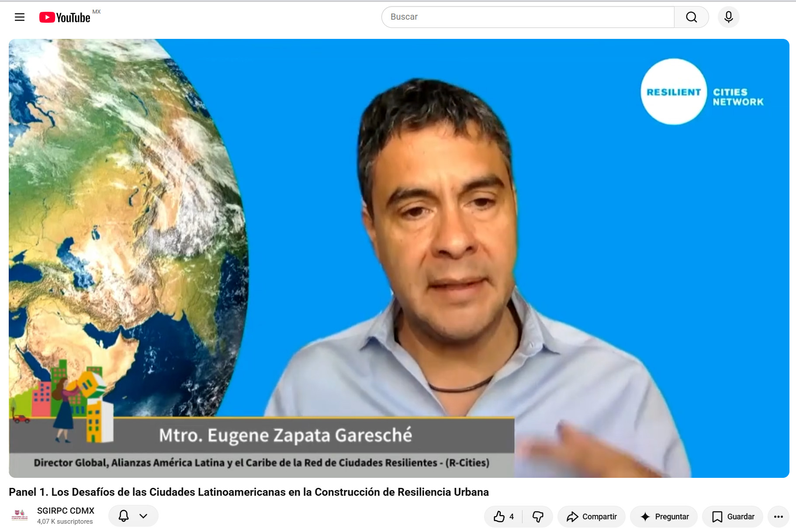This screenshot has width=796, height=532.
Task: Go to YouTube home via logo
Action: (x=65, y=17)
